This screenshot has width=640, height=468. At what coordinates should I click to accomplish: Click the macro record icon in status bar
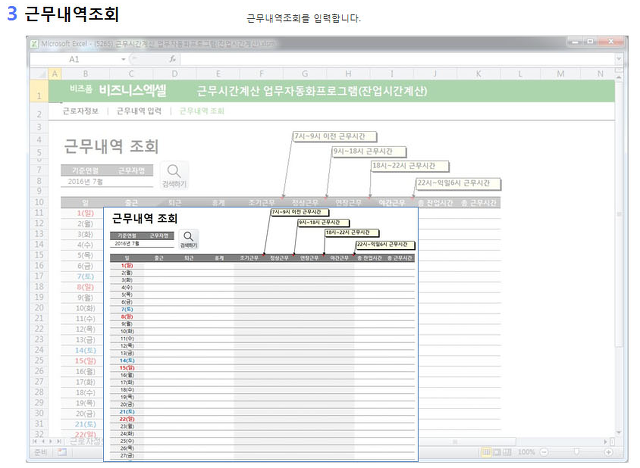pos(62,452)
